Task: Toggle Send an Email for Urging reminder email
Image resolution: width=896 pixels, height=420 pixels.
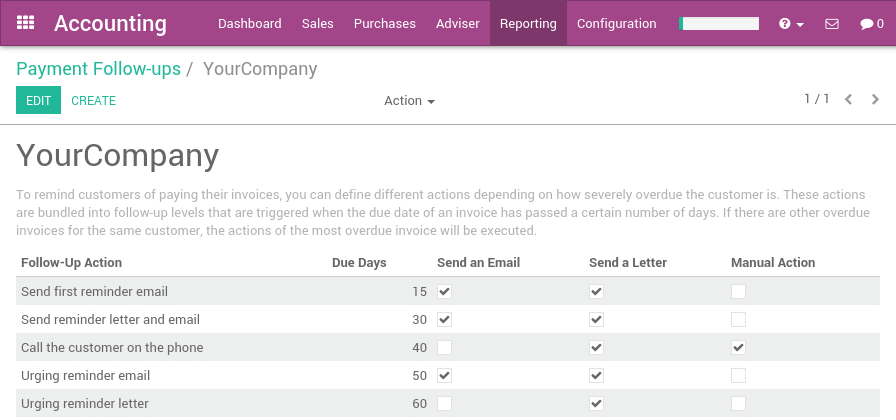Action: (445, 376)
